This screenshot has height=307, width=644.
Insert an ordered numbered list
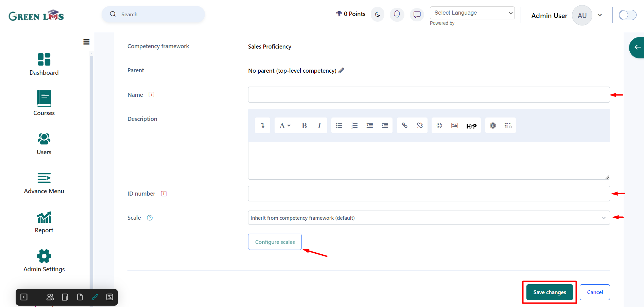tap(354, 126)
